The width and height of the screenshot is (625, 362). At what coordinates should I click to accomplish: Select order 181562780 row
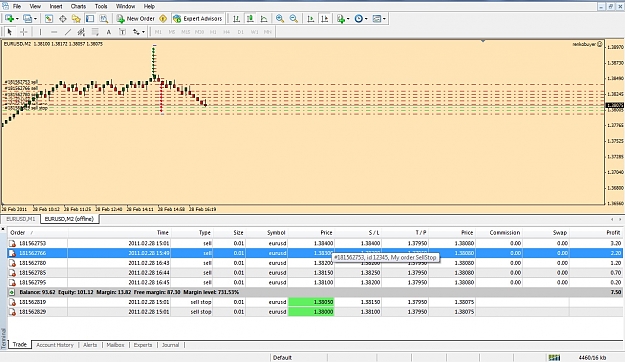tap(315, 263)
